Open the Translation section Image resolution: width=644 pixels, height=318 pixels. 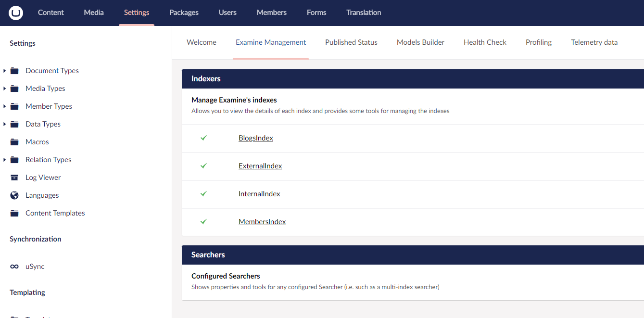click(x=364, y=13)
